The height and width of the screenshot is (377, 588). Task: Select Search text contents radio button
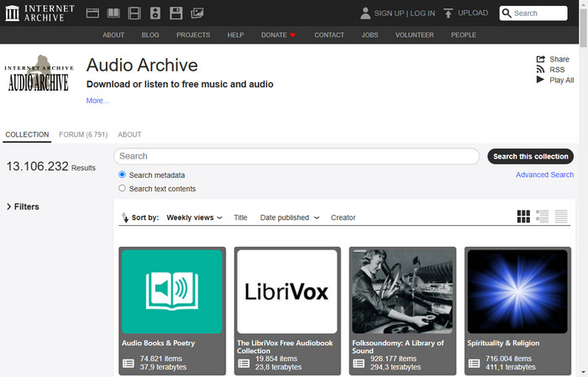coord(122,188)
